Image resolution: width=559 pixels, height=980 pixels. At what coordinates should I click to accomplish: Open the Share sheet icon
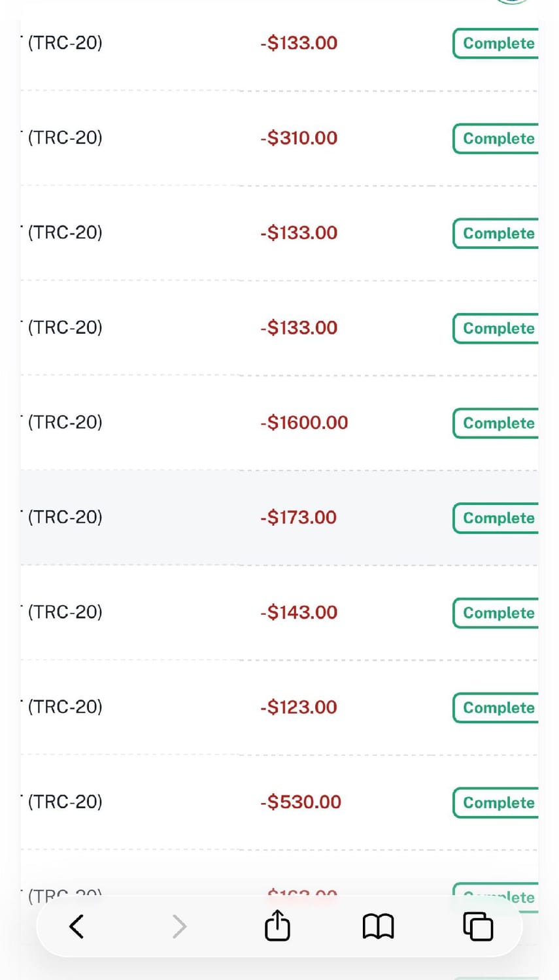click(277, 925)
